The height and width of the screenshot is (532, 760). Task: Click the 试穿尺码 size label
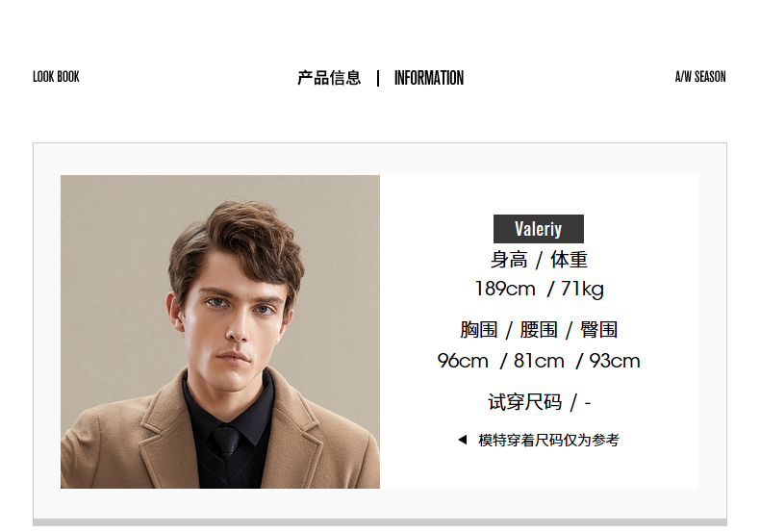pos(524,402)
